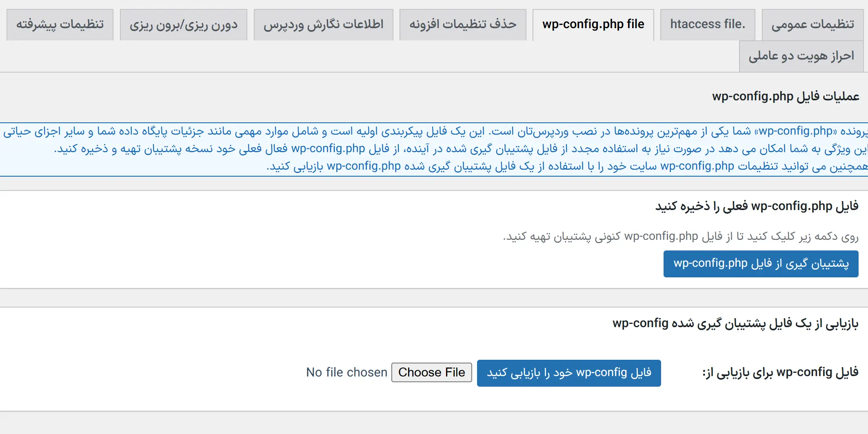Click فایل wp-config خود را بازیابی کنید button

pyautogui.click(x=569, y=373)
